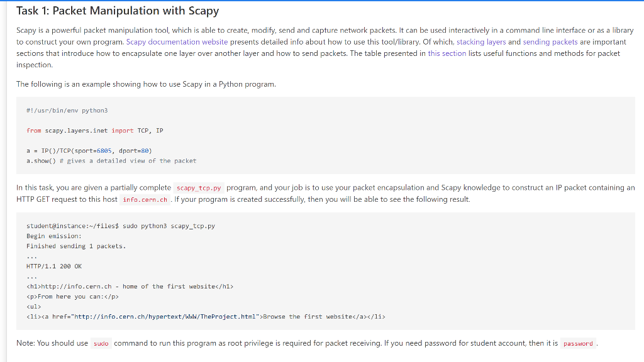The image size is (644, 362).
Task: Click the TheProject.html href output line
Action: (x=206, y=317)
